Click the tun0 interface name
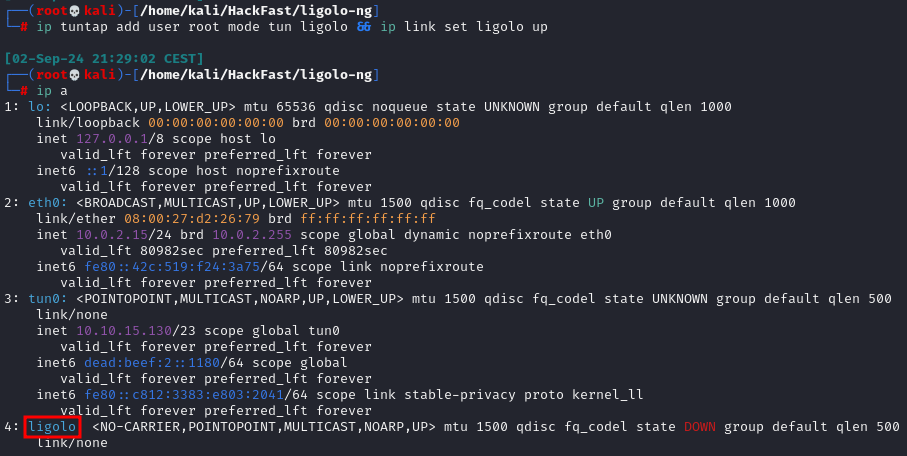The image size is (907, 456). [48, 299]
